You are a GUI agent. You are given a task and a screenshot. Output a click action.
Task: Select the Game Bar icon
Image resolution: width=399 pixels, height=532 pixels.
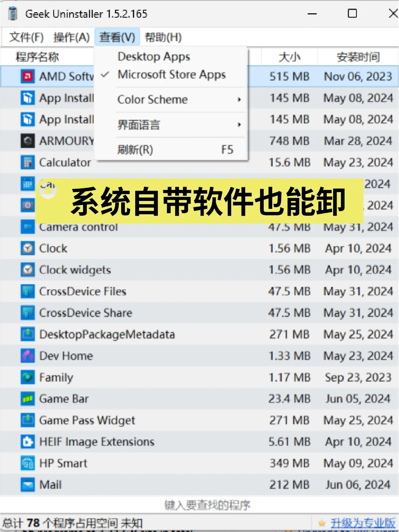pos(27,399)
